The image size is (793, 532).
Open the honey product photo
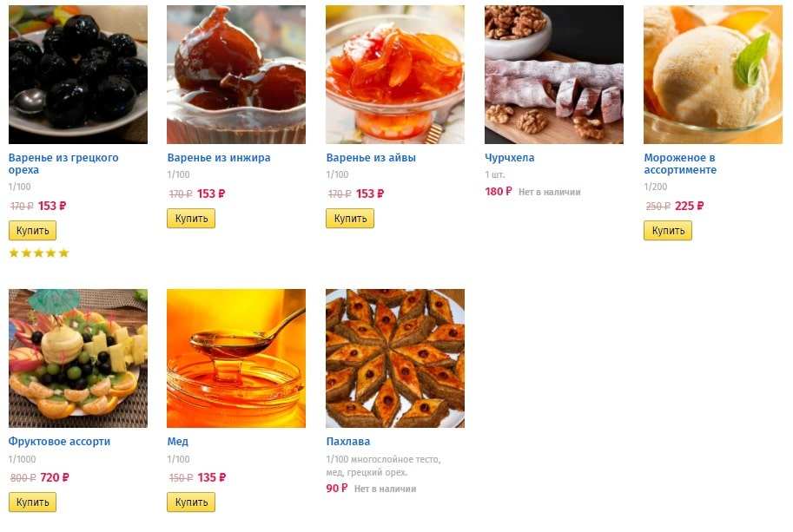pyautogui.click(x=236, y=358)
